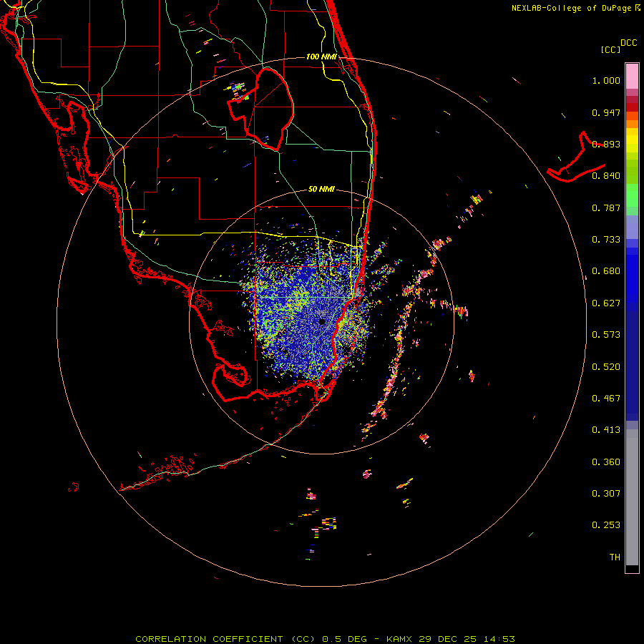644x644 pixels.
Task: Click the 0.467 scale value
Action: (606, 399)
